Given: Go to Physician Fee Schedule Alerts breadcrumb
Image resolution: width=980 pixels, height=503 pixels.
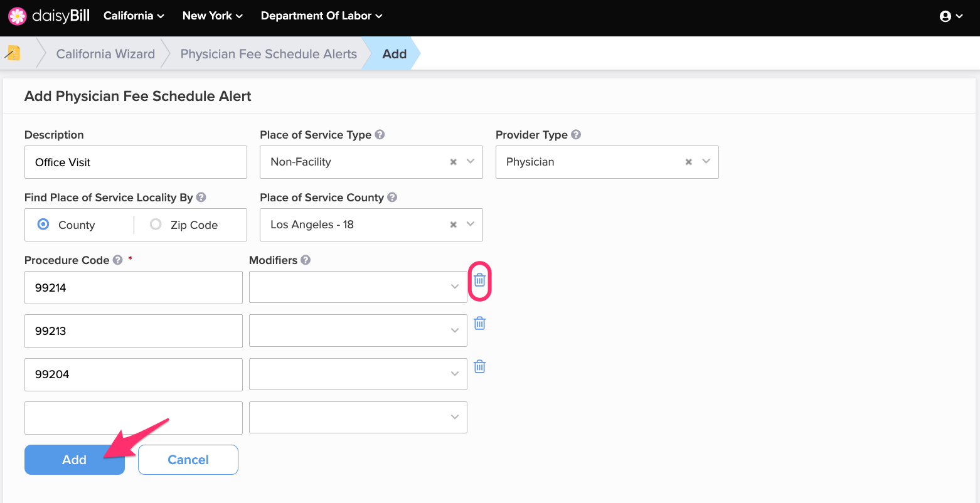Looking at the screenshot, I should click(x=269, y=54).
